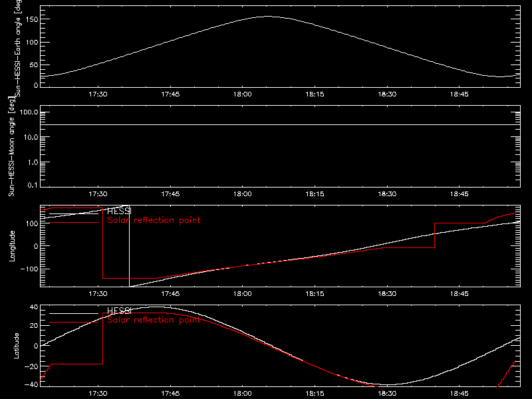
Task: Click red legend line sample in Latitude plot
Action: click(74, 322)
